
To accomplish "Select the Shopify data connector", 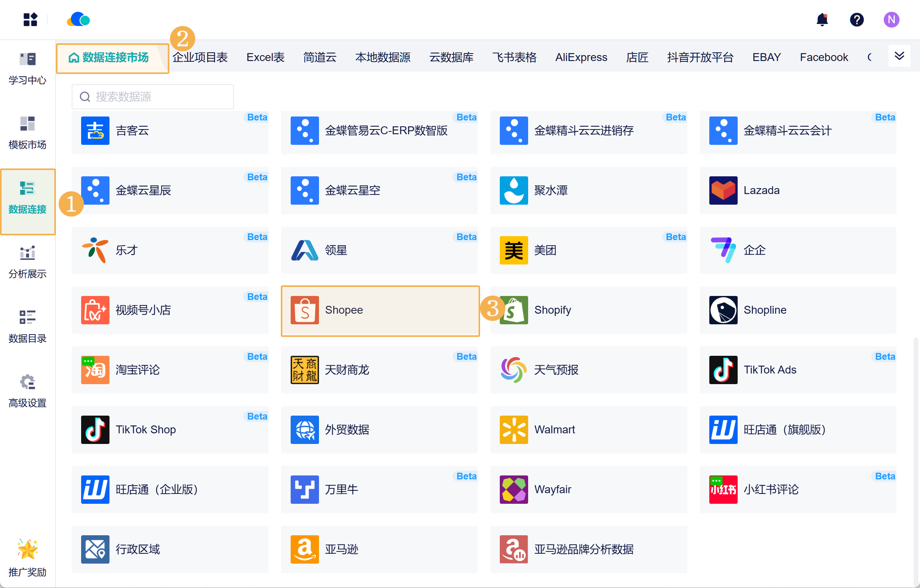I will (x=588, y=311).
